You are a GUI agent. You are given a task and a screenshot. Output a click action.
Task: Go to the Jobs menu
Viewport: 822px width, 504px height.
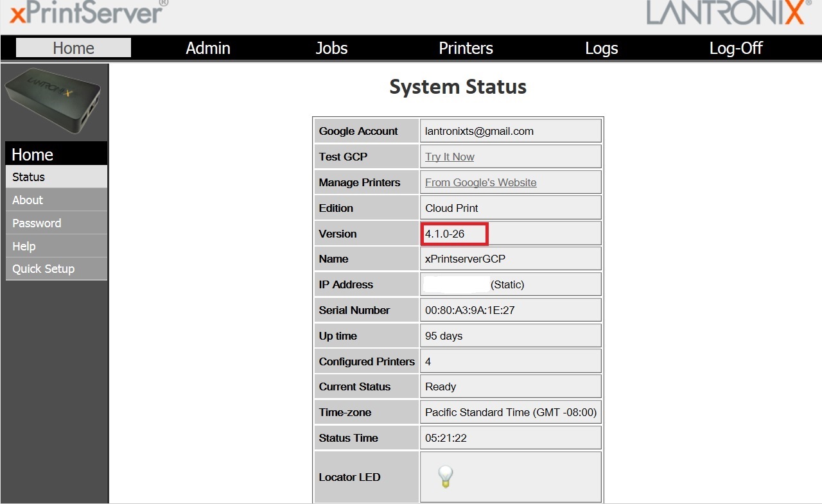pos(331,48)
